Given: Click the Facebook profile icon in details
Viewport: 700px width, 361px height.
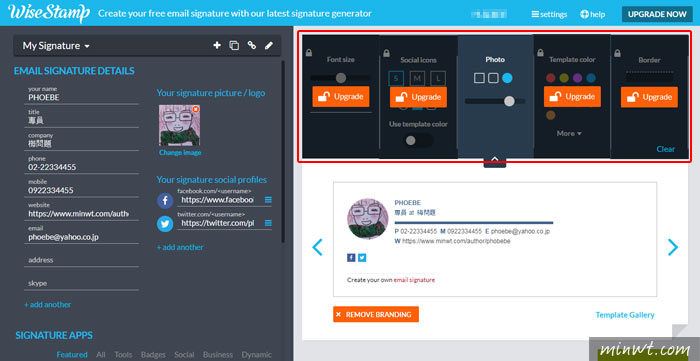Looking at the screenshot, I should pos(165,200).
